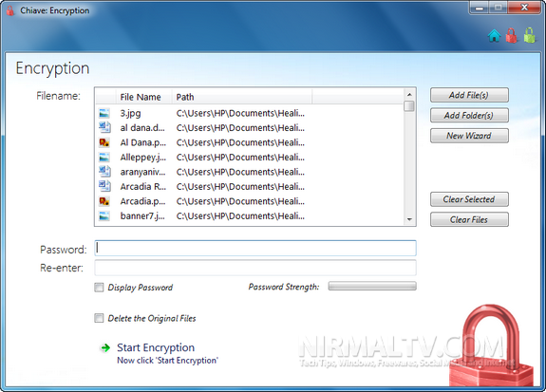Sort by the File Name column header

(x=143, y=97)
